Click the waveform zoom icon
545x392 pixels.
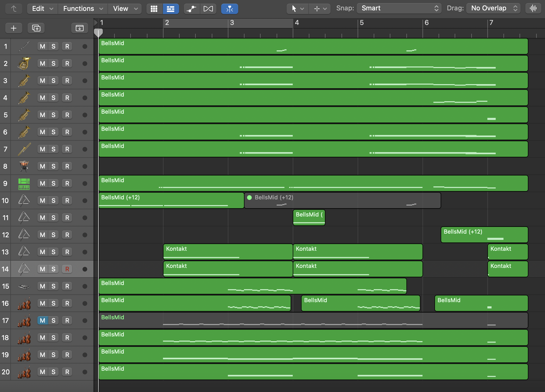point(533,8)
